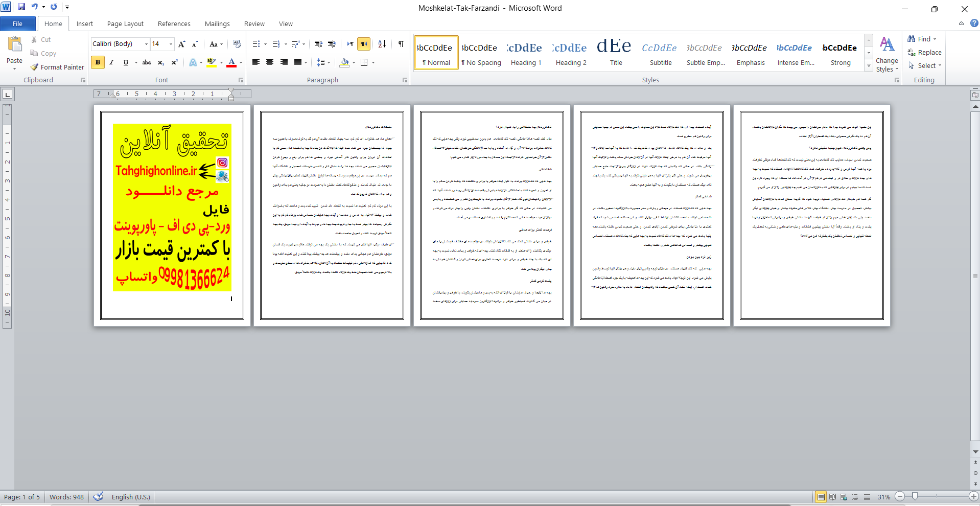
Task: Click Change Styles button
Action: coord(887,55)
